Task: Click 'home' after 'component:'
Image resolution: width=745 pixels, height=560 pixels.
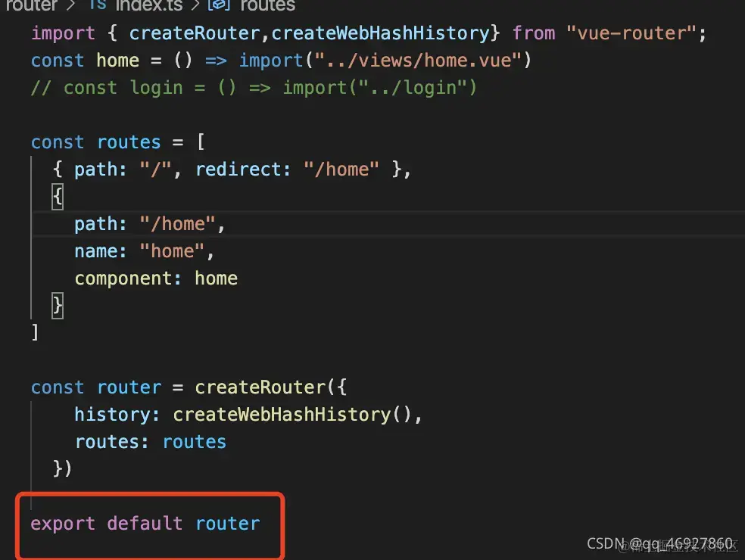Action: (x=217, y=278)
